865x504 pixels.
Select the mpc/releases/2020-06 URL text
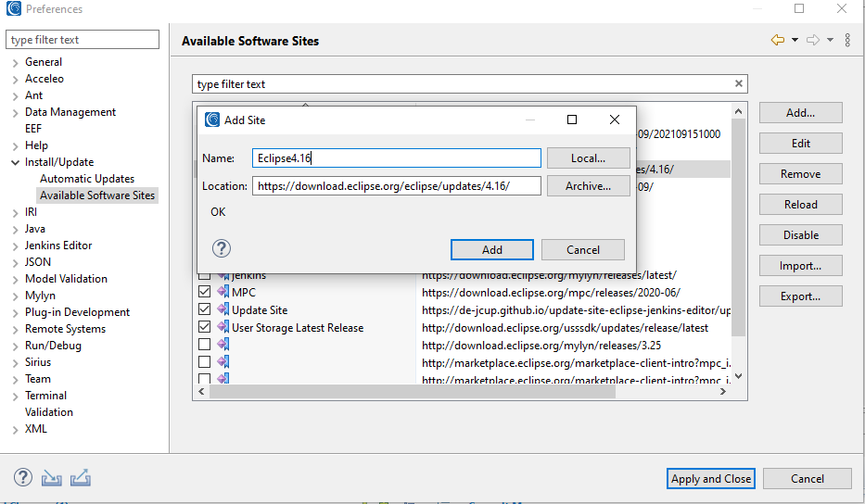point(551,292)
